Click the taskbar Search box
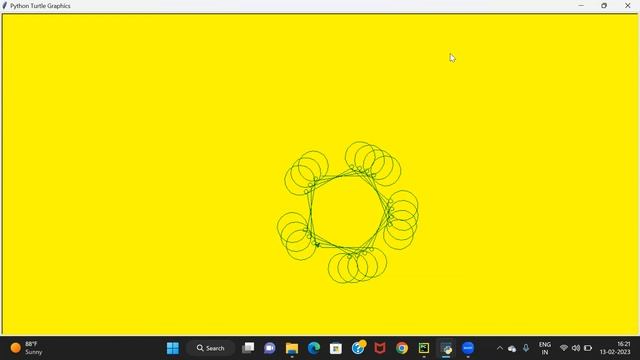Viewport: 640px width, 360px height. pyautogui.click(x=210, y=348)
